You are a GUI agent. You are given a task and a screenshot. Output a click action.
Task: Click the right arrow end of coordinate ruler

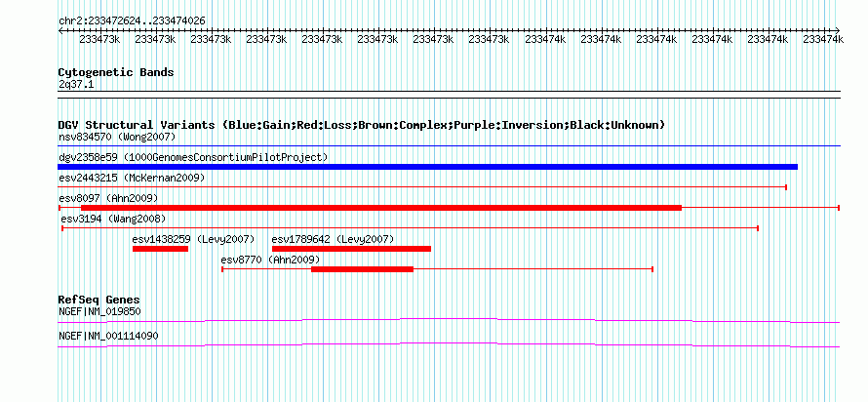pyautogui.click(x=838, y=31)
